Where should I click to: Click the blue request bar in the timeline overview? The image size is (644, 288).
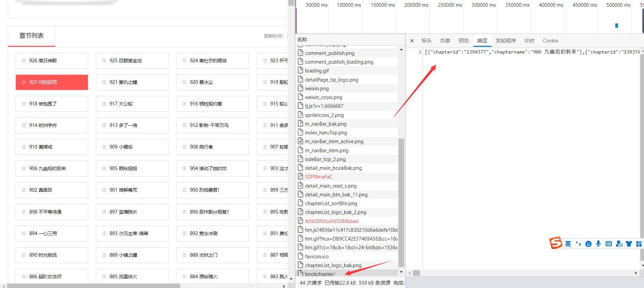click(617, 25)
